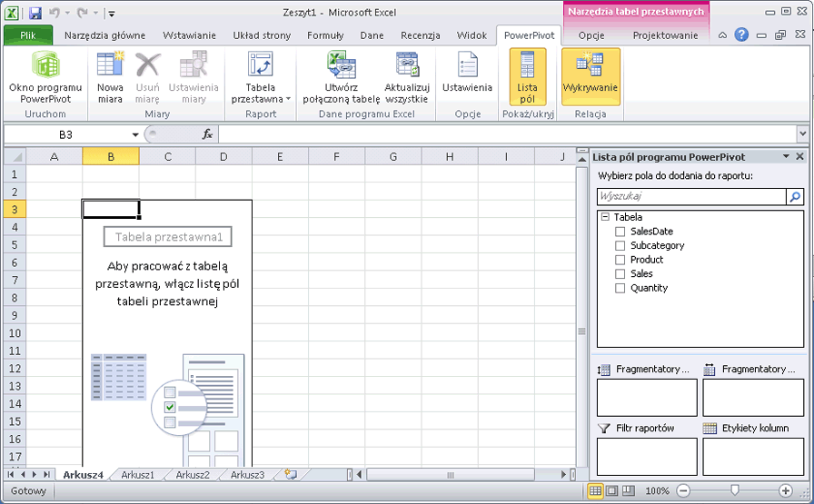Switch to Normal view in status bar
This screenshot has height=504, width=814.
pyautogui.click(x=595, y=490)
